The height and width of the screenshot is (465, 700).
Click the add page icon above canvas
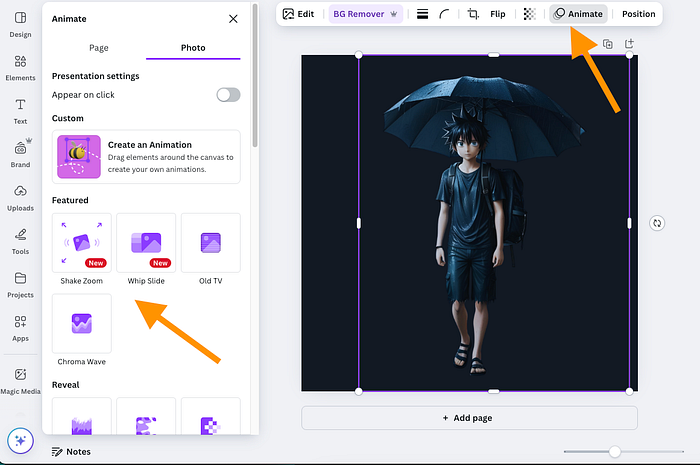coord(629,43)
